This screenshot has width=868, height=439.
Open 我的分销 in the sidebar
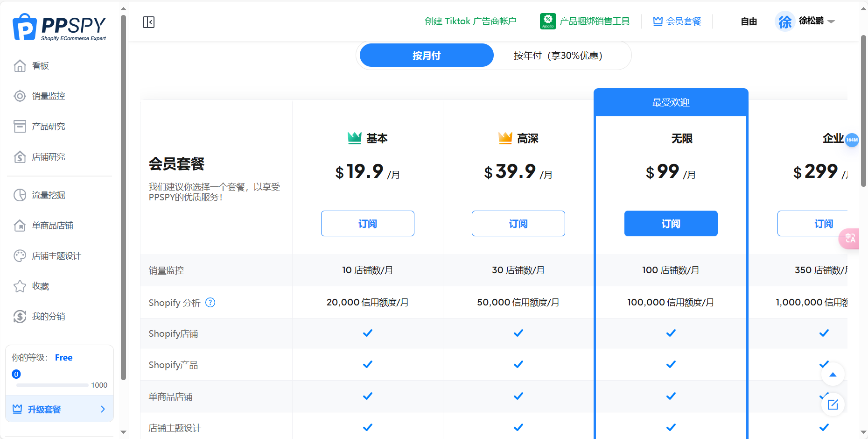(48, 316)
